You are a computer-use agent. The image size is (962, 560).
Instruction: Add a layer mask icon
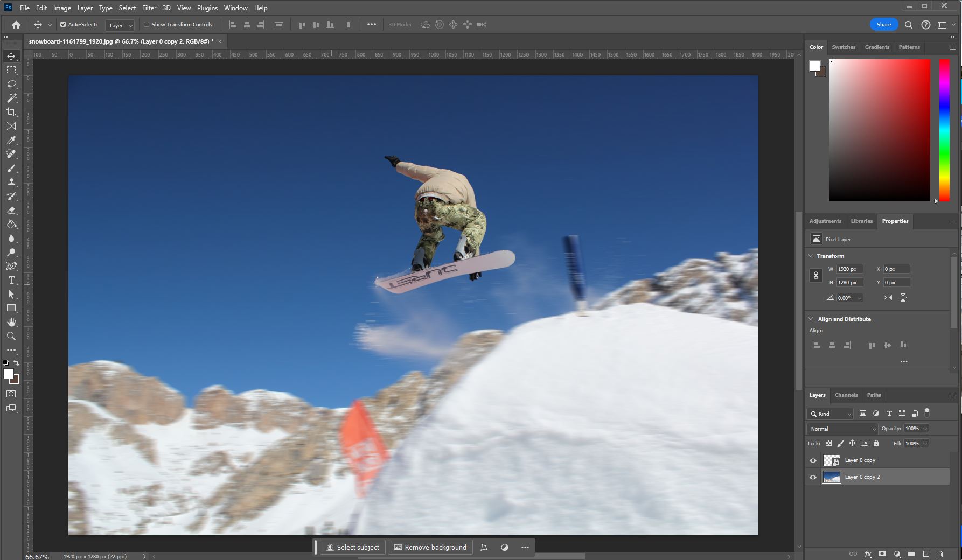point(882,554)
